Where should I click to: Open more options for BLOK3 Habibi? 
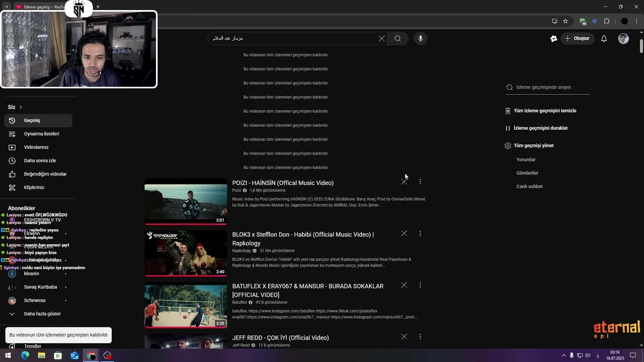(420, 233)
